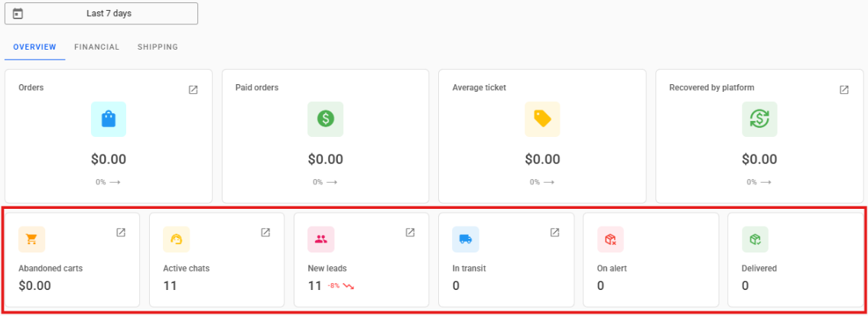Screen dimensions: 868x316
Task: Click the green dollar Paid orders icon
Action: click(326, 119)
